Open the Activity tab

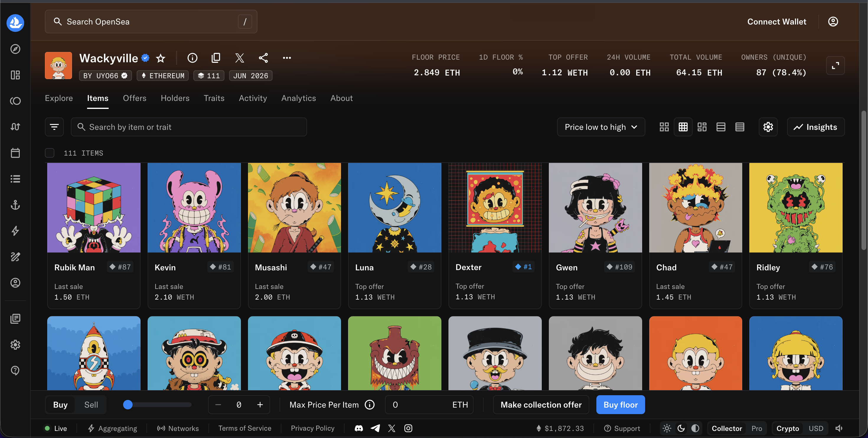253,98
